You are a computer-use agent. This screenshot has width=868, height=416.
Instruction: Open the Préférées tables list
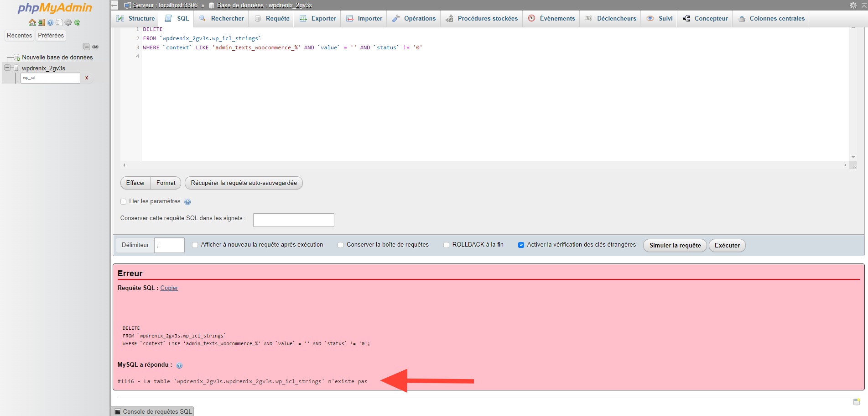click(x=51, y=36)
